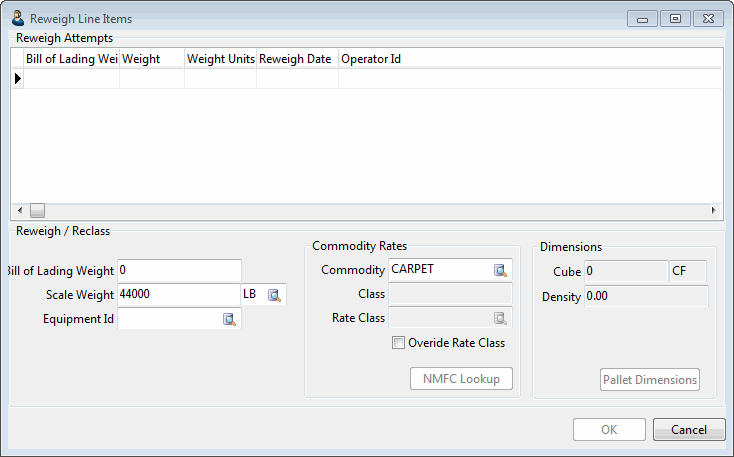The height and width of the screenshot is (457, 734).
Task: Click the horizontal scrollbar thumb
Action: click(37, 210)
